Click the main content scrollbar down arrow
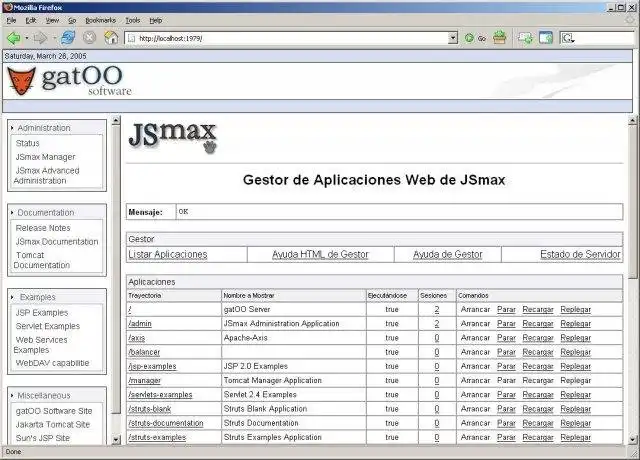This screenshot has height=460, width=640. 632,440
